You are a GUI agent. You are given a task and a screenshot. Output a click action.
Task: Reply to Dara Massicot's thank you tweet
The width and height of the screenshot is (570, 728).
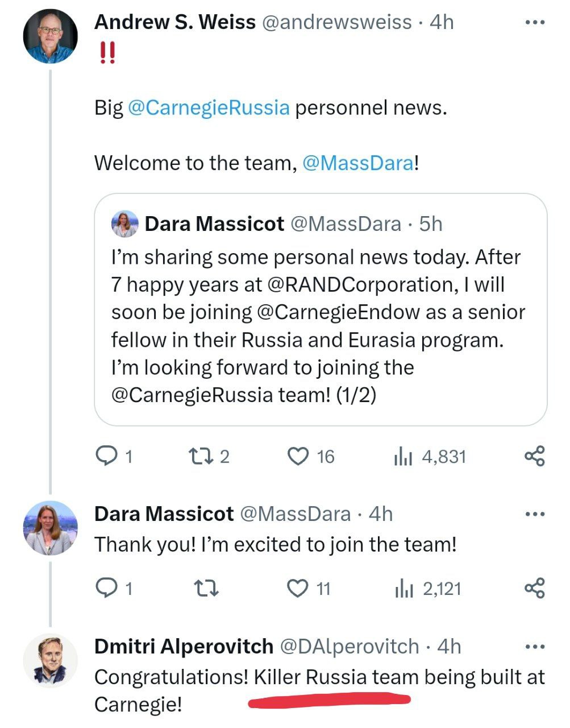pyautogui.click(x=106, y=588)
